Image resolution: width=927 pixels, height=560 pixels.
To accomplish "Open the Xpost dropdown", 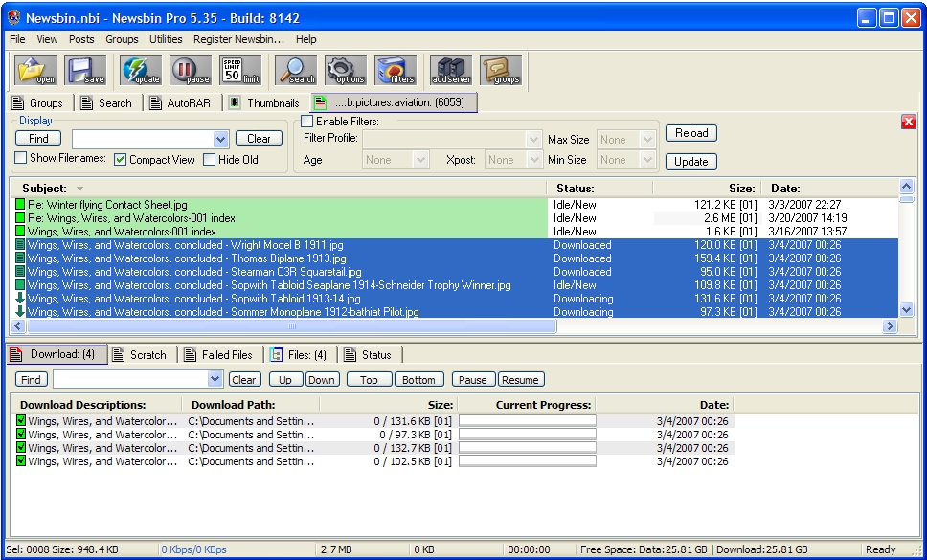I will (x=533, y=160).
